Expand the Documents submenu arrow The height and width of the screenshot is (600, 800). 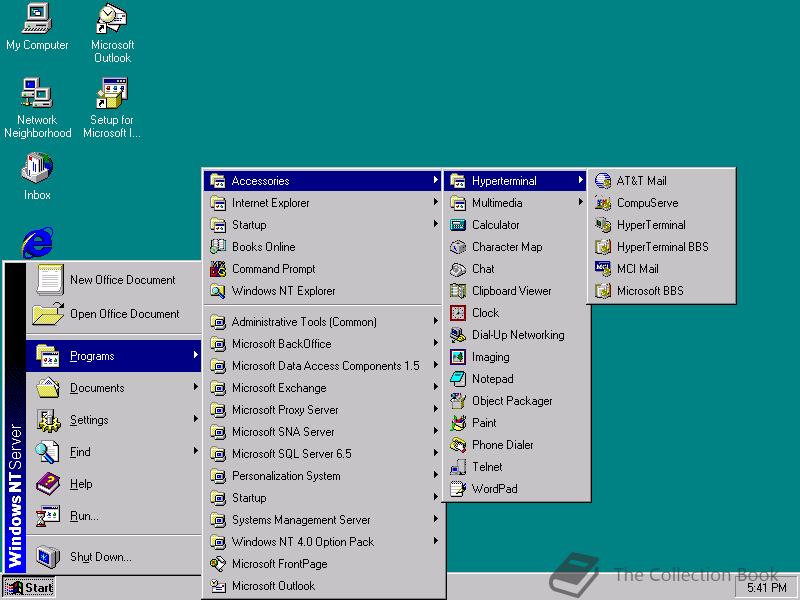tap(195, 387)
